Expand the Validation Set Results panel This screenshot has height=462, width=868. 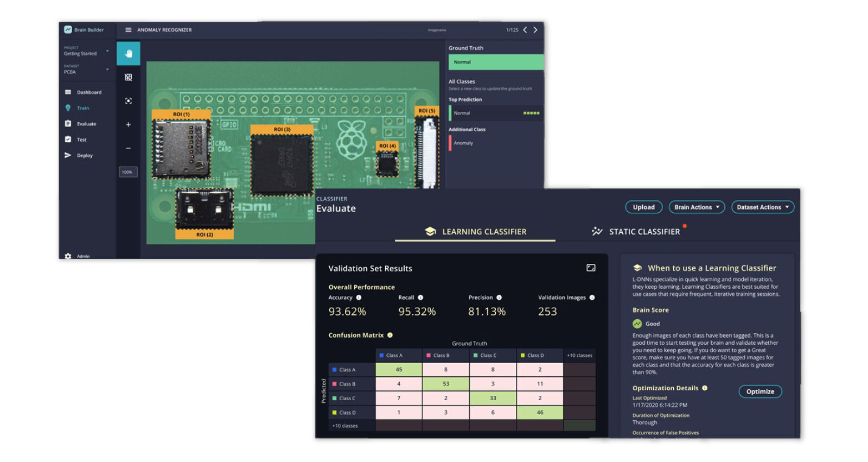tap(591, 268)
